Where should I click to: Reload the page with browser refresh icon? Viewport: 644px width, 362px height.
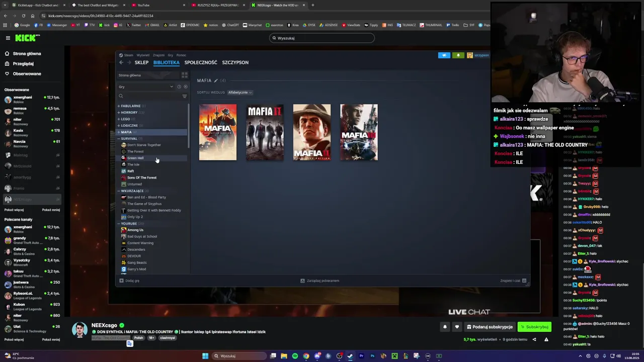click(23, 16)
